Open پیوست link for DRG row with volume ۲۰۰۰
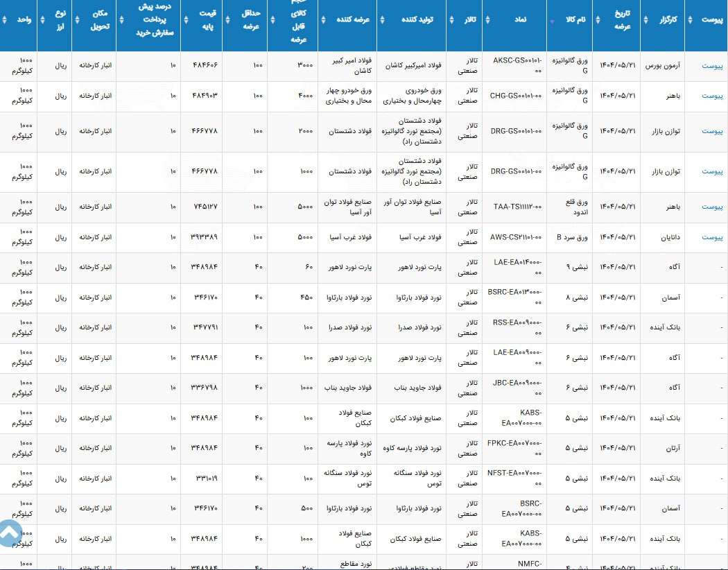The image size is (728, 570). pos(712,131)
